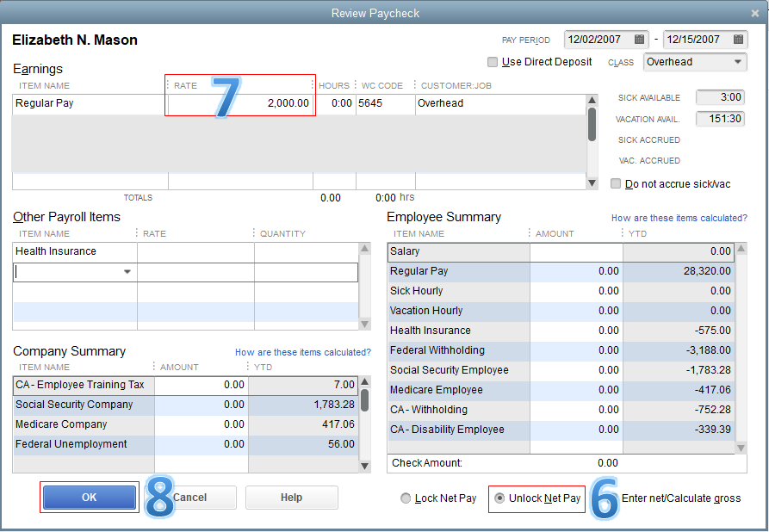Screen dimensions: 769x532
Task: Click the Regular Pay rate 2,000.00 field
Action: click(241, 103)
